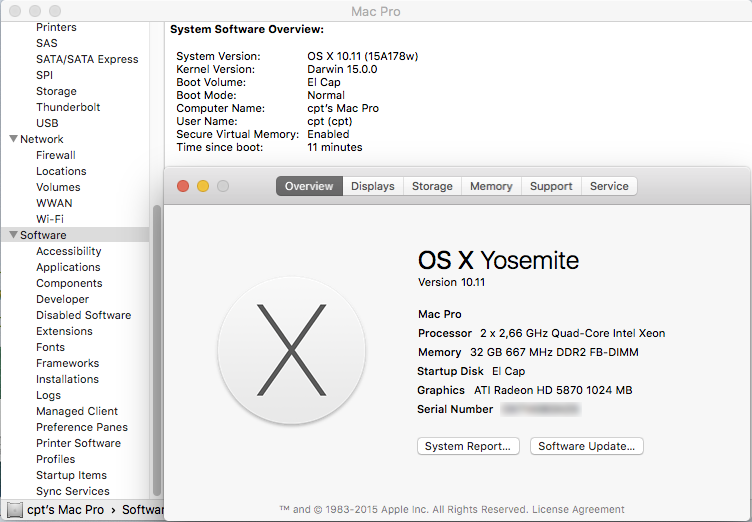
Task: Collapse the Software section triangle
Action: point(13,235)
